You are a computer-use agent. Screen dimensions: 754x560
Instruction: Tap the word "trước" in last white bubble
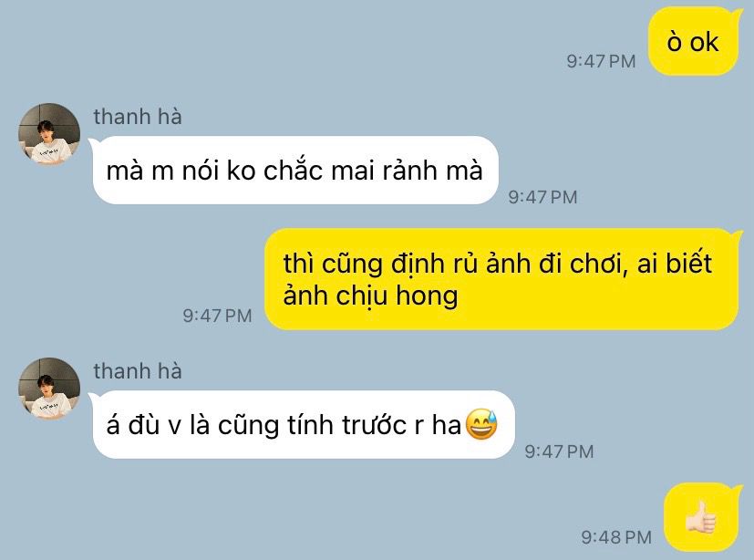(x=374, y=425)
